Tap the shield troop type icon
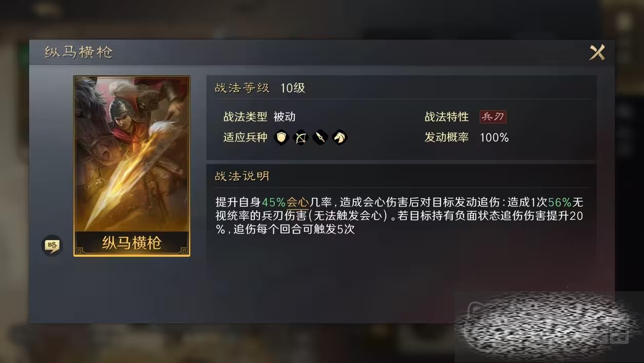Screen dimensions: 644x363 (281, 137)
